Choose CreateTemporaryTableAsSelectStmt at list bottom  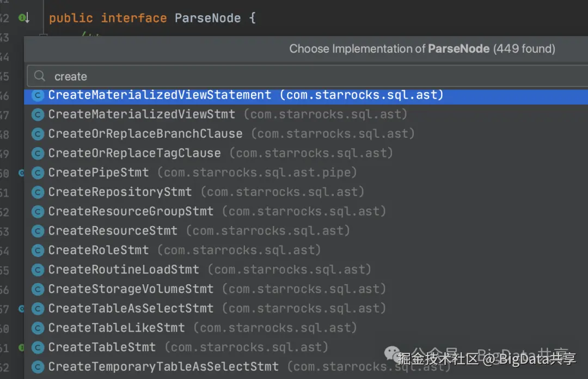(x=306, y=366)
